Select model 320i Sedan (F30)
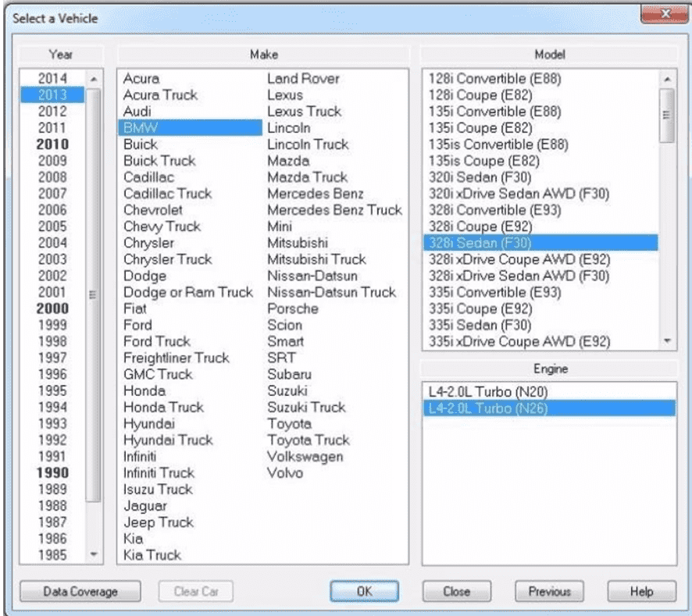The height and width of the screenshot is (616, 692). [480, 177]
